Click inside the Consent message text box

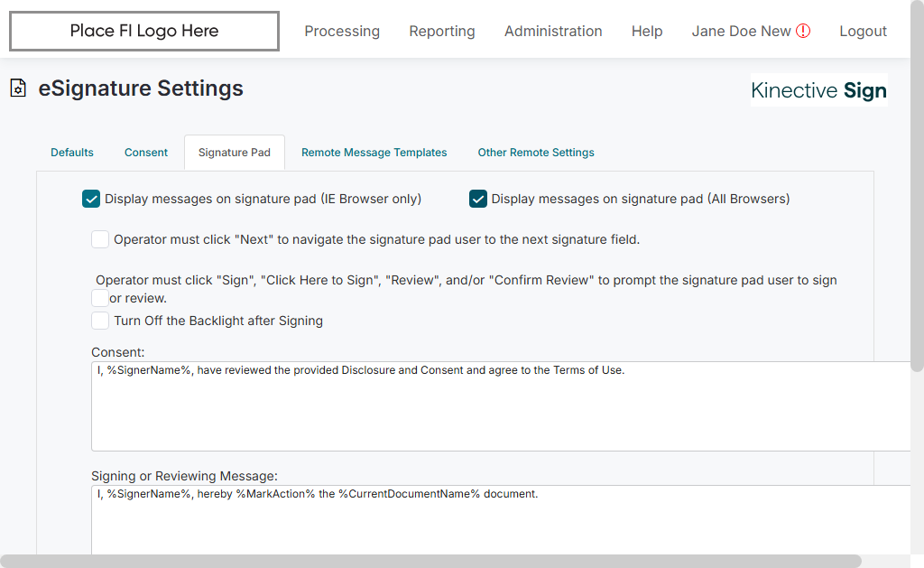496,406
